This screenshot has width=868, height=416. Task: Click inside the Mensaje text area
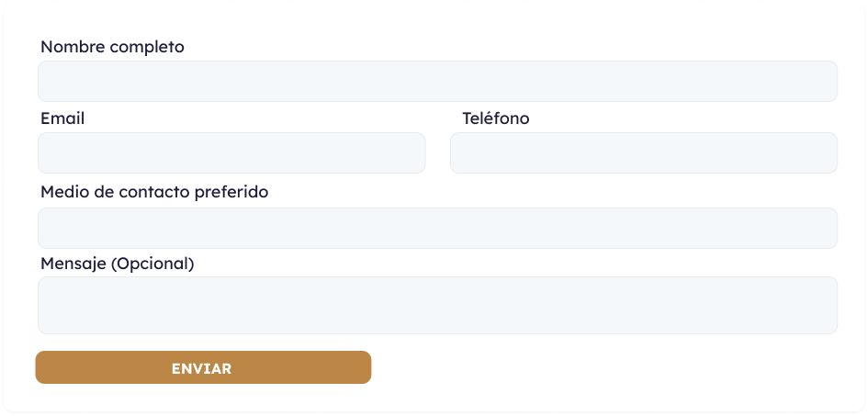coord(437,305)
